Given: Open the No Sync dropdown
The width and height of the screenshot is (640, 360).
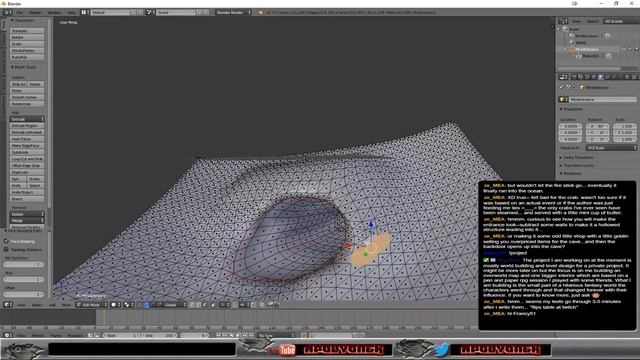Looking at the screenshot, I should pyautogui.click(x=276, y=335).
